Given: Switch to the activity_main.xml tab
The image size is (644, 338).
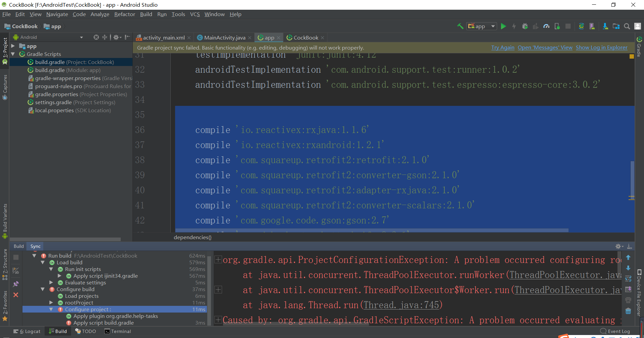Looking at the screenshot, I should click(163, 38).
